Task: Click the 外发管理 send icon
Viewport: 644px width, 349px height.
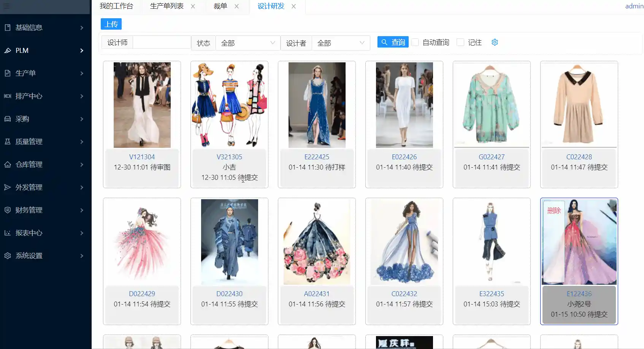Action: point(7,187)
